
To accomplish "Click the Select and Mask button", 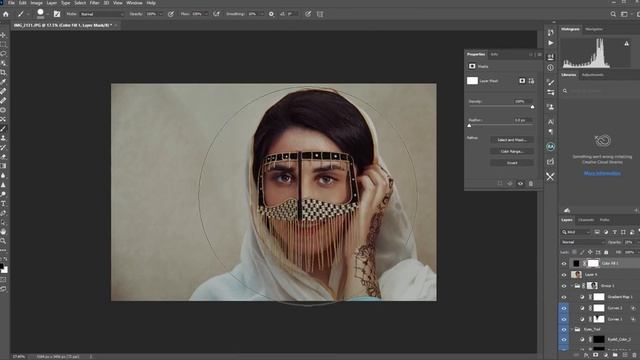I will click(512, 140).
